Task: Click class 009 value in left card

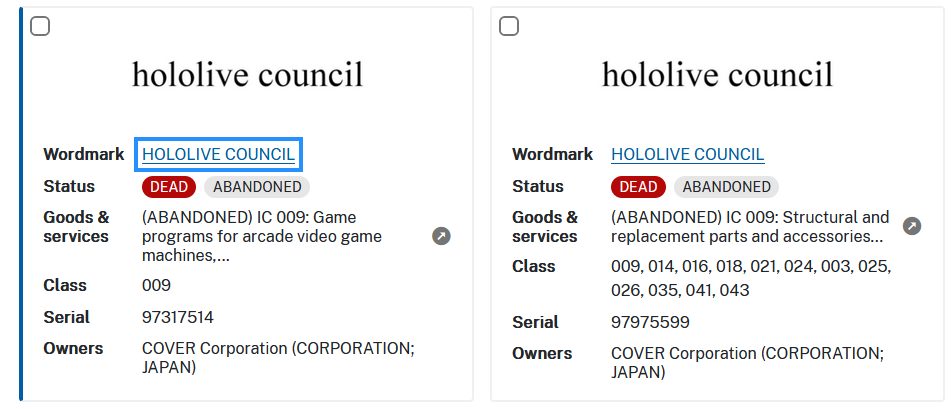Action: pyautogui.click(x=157, y=286)
